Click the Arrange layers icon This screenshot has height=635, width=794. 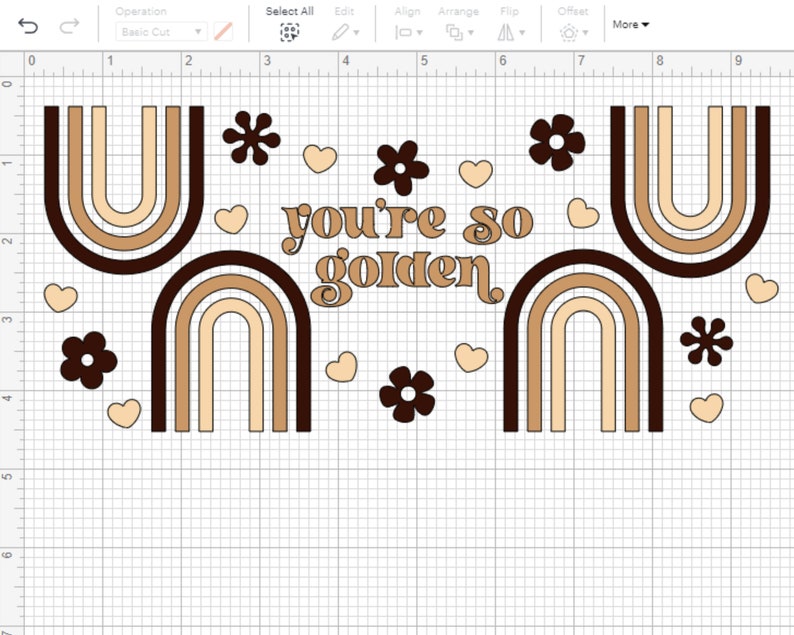pos(454,33)
